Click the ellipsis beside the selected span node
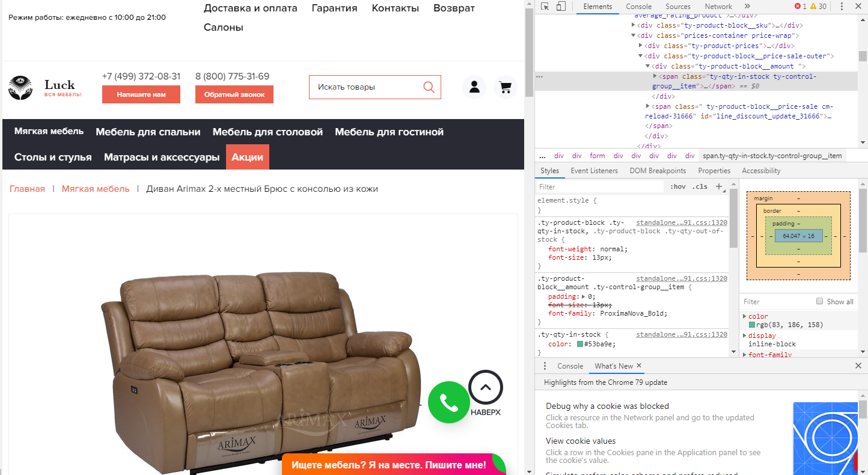Viewport: 868px width, 475px height. 539,77
